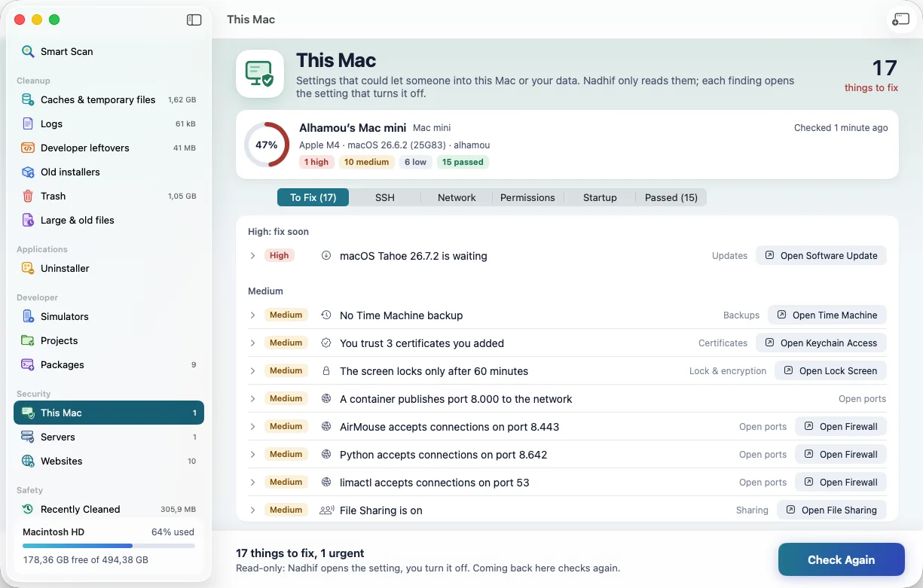Click 'Python accepts connections on port 8.642'

pyautogui.click(x=444, y=455)
